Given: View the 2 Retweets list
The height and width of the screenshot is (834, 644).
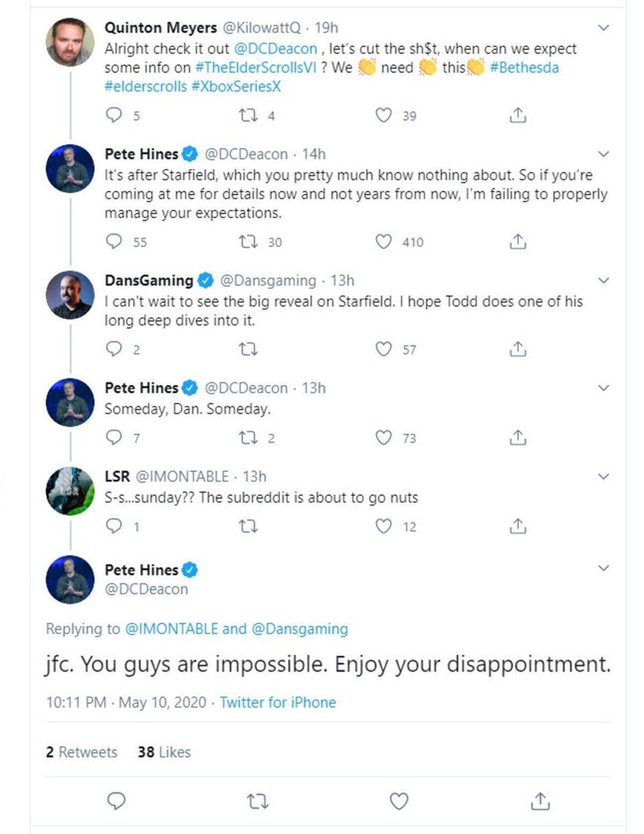Looking at the screenshot, I should (x=82, y=752).
